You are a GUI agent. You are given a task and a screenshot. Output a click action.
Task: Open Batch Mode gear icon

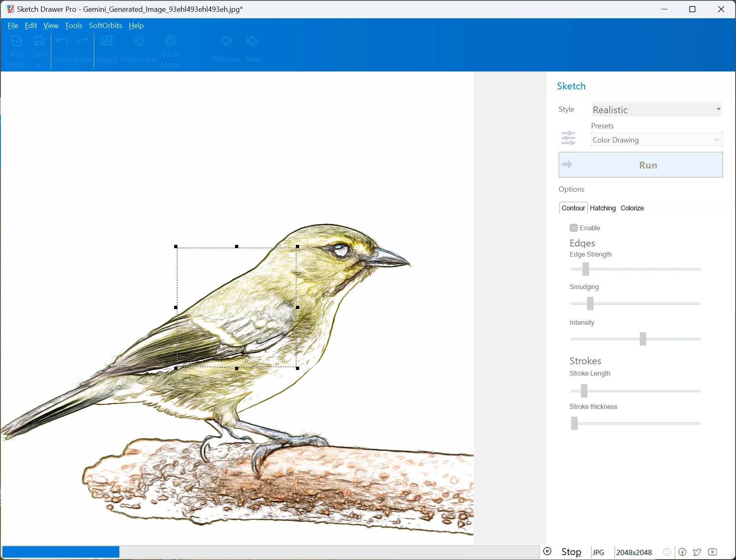(170, 41)
